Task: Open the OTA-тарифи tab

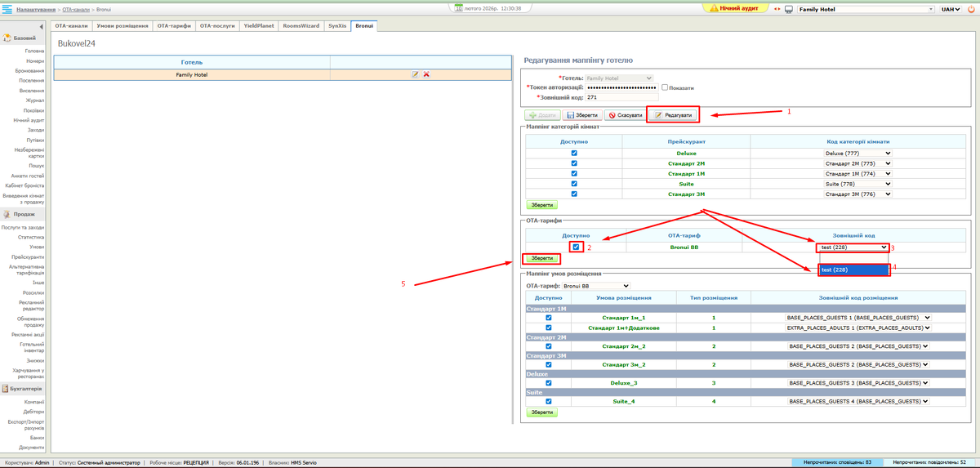Action: [x=174, y=26]
